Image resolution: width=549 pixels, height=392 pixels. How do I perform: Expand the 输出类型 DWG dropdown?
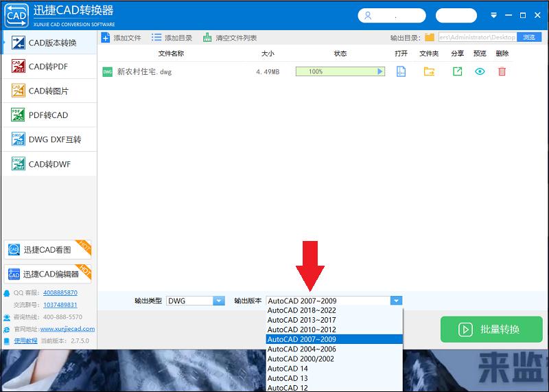click(219, 301)
